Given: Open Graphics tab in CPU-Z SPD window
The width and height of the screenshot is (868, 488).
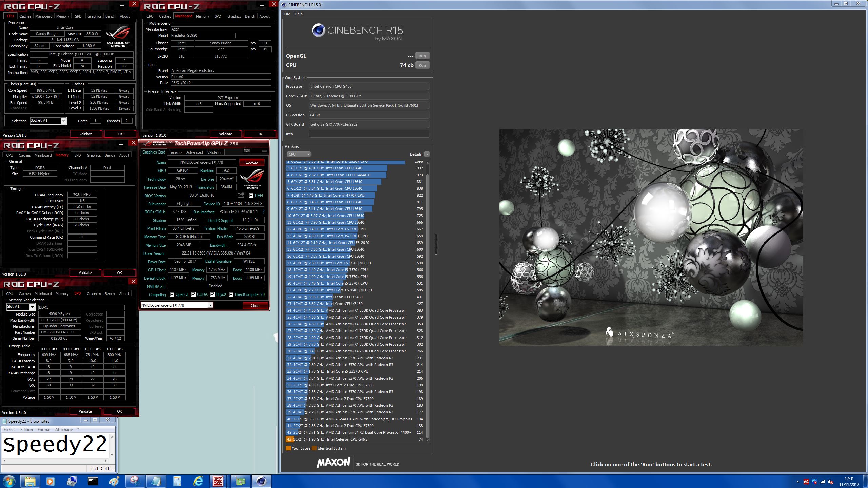Looking at the screenshot, I should tap(94, 294).
